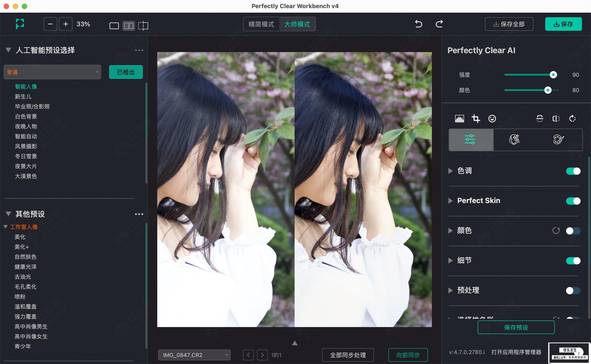The height and width of the screenshot is (364, 591).
Task: Select the 自然肤色 preset
Action: click(x=26, y=257)
